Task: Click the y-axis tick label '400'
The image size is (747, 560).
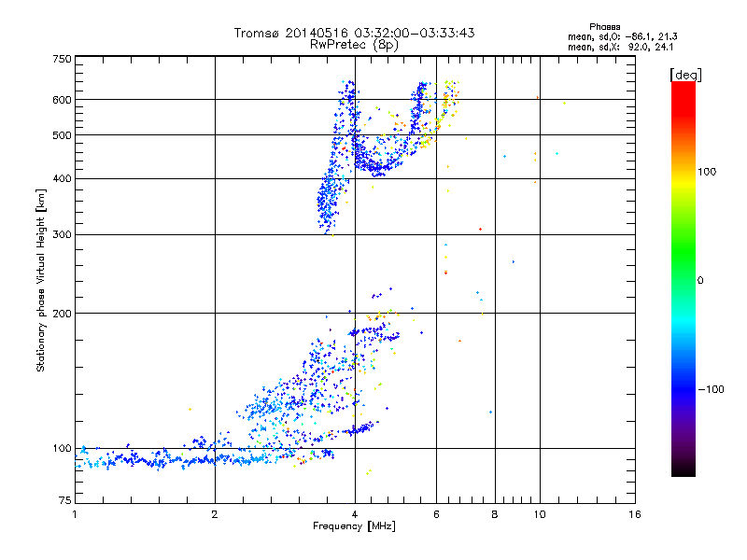Action: [x=62, y=178]
